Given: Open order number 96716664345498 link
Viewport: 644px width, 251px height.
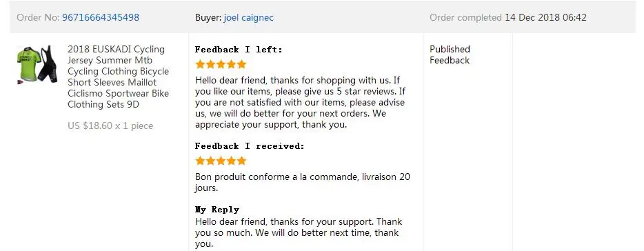Looking at the screenshot, I should coord(101,18).
